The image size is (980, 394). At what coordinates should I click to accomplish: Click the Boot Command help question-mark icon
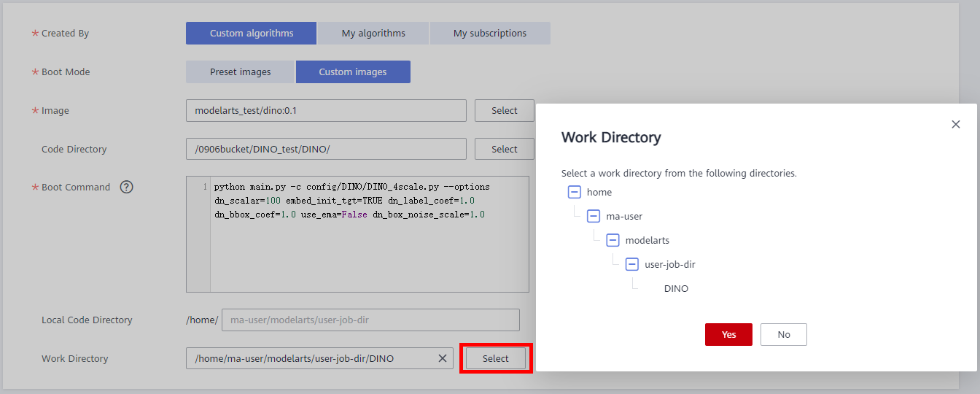[127, 187]
